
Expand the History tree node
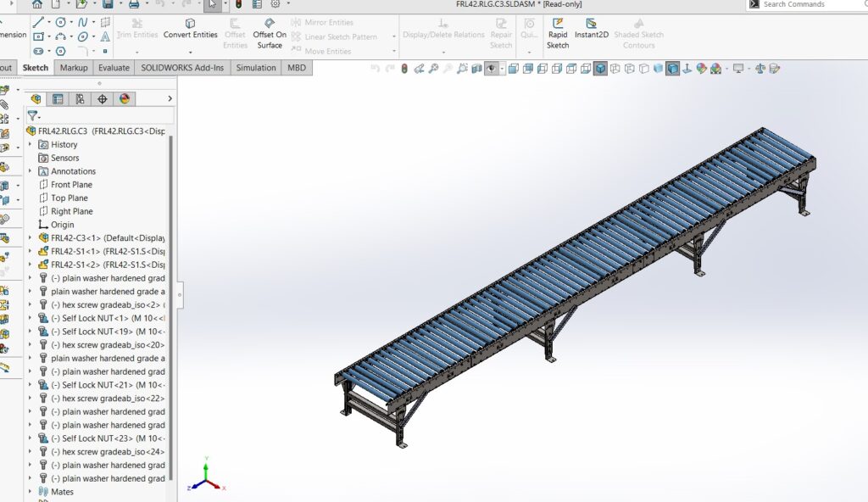(31, 145)
